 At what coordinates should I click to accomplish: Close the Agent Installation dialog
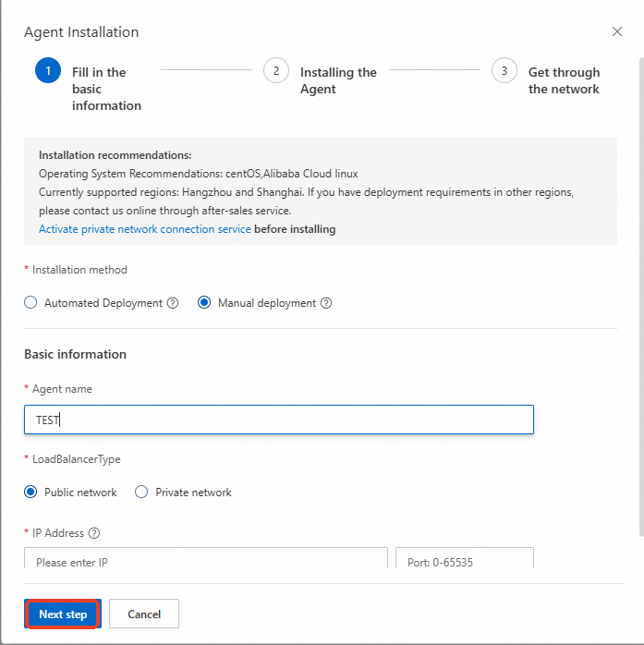click(617, 32)
